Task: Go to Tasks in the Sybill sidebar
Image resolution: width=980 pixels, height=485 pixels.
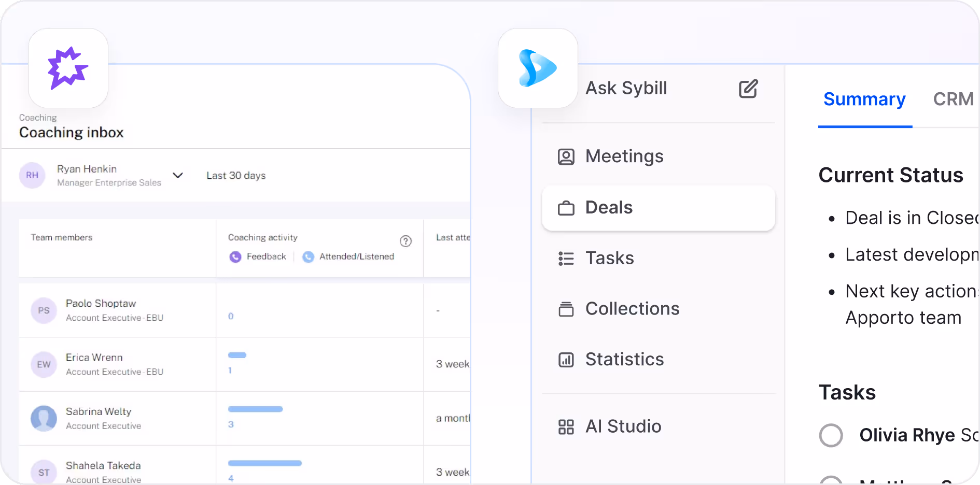Action: pyautogui.click(x=659, y=258)
